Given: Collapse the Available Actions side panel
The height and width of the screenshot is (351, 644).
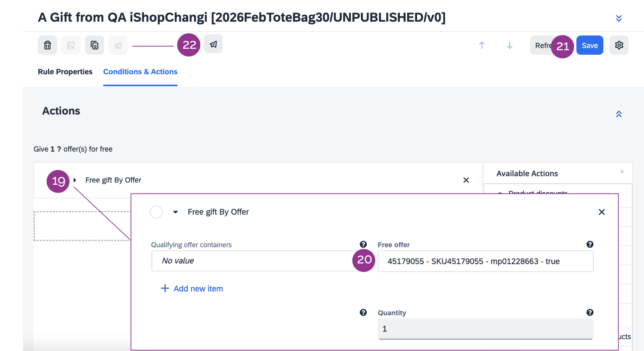Looking at the screenshot, I should [622, 171].
